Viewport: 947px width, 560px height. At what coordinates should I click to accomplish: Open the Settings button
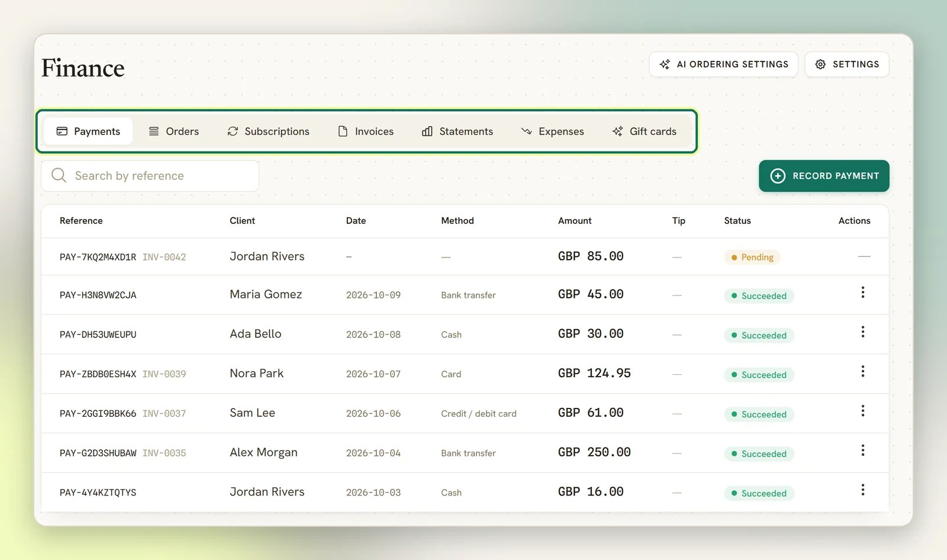point(847,64)
